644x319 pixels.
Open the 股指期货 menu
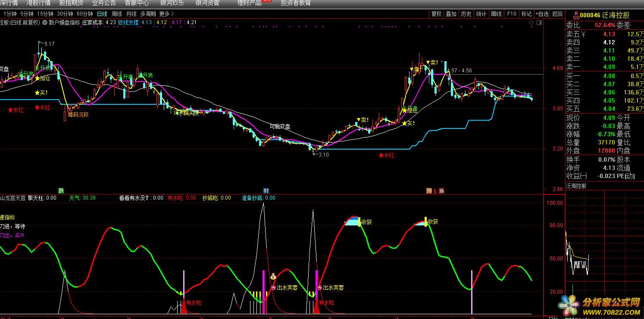pos(71,3)
